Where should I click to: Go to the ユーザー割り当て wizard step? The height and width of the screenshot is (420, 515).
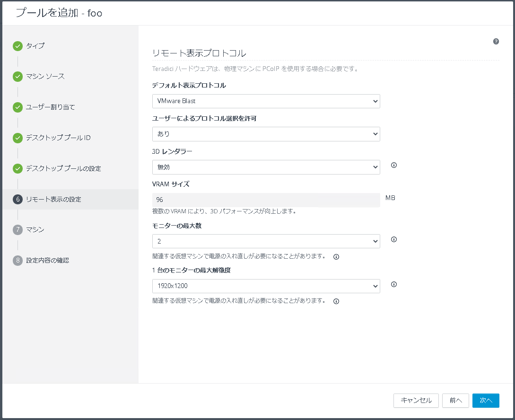click(51, 107)
